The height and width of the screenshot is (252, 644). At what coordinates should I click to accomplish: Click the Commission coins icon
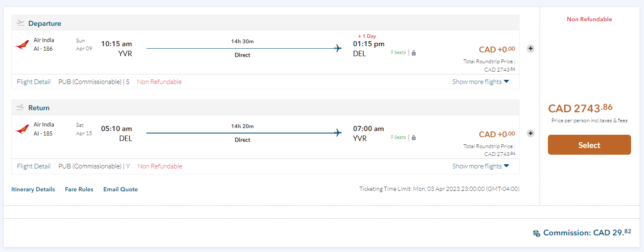537,233
